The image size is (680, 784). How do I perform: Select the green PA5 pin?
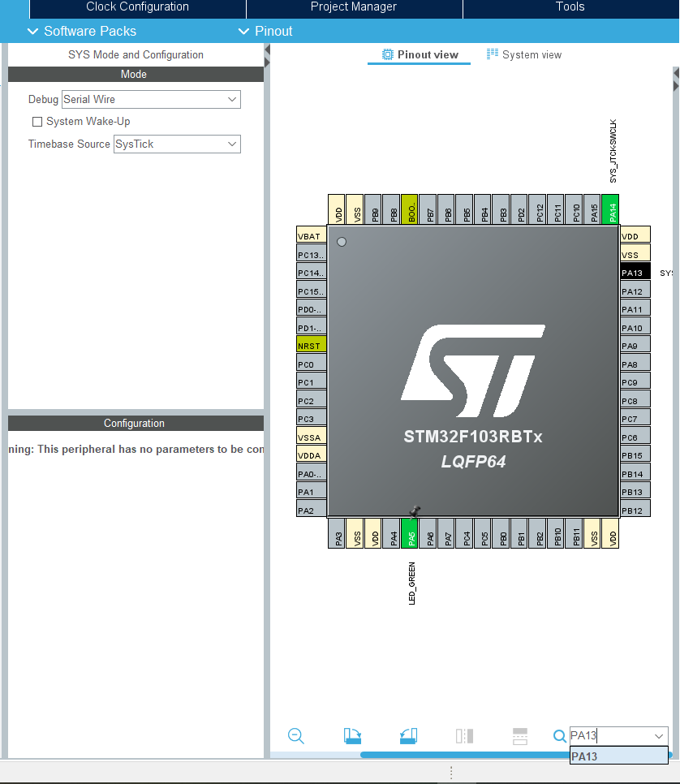point(410,533)
